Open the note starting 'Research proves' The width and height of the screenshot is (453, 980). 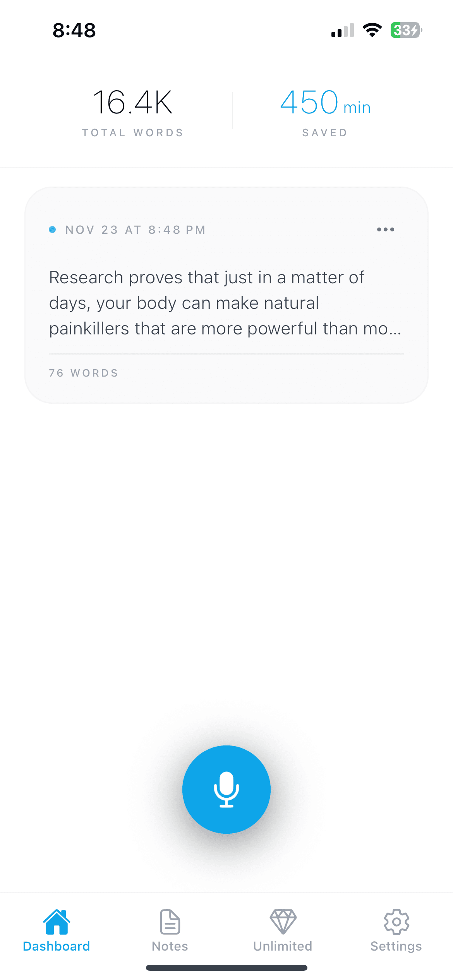click(225, 303)
